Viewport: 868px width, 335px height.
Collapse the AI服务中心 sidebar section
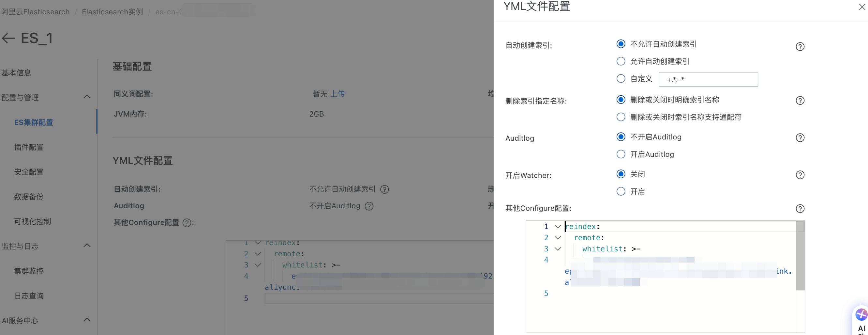[x=87, y=320]
